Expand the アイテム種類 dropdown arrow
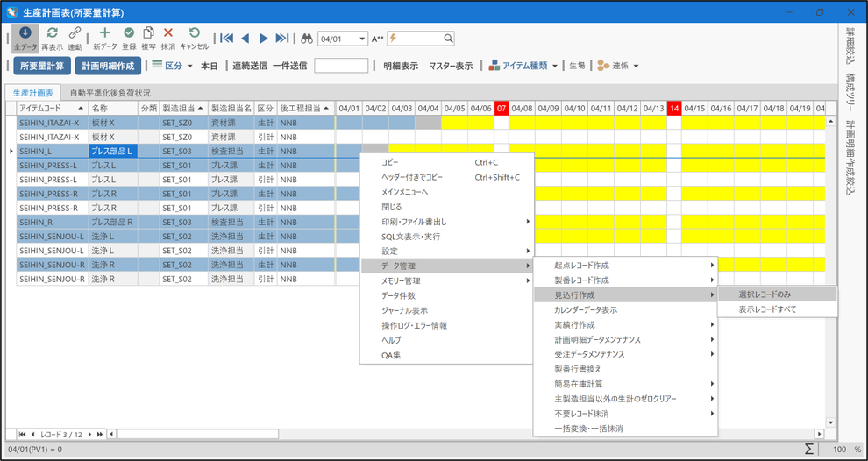This screenshot has height=461, width=868. (555, 66)
